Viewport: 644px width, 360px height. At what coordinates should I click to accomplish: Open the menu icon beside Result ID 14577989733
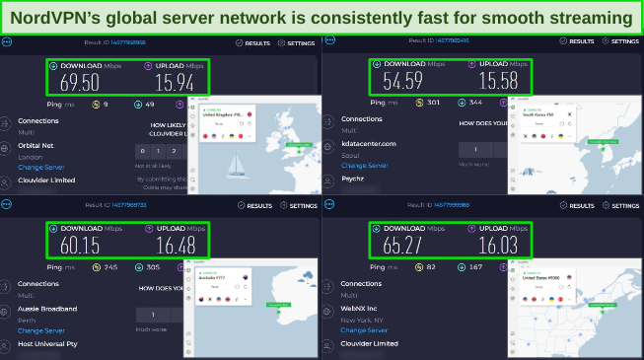coord(6,204)
